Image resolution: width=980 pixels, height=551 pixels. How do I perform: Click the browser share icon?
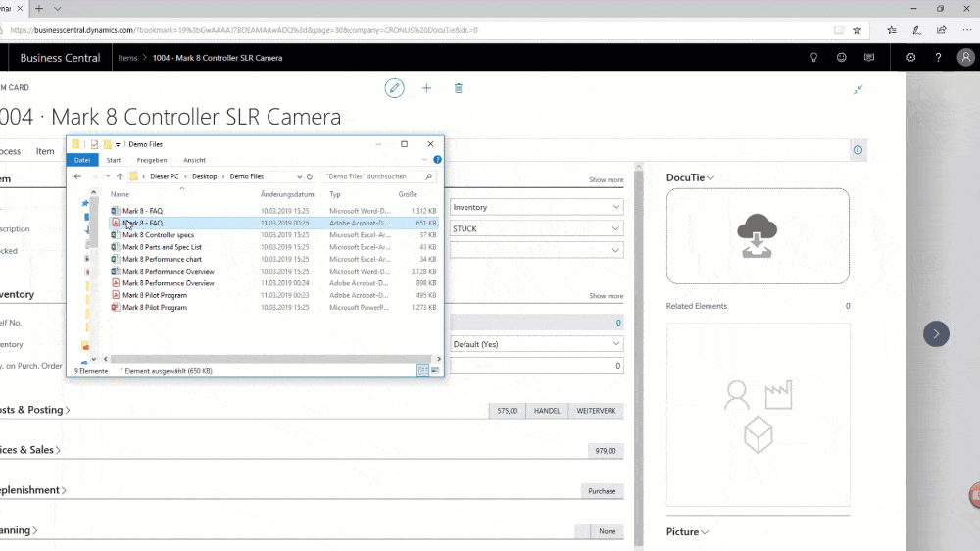click(x=941, y=30)
